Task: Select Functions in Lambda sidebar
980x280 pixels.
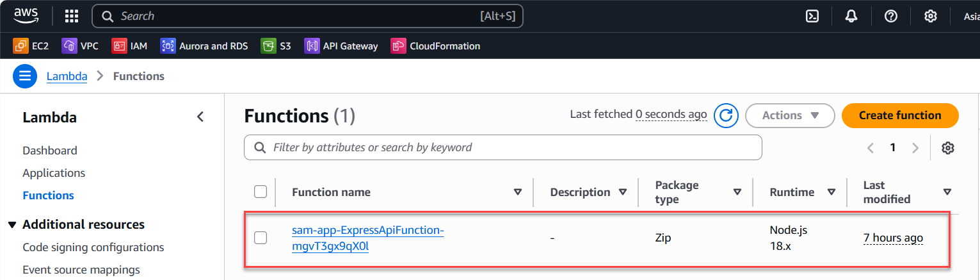Action: pos(48,195)
